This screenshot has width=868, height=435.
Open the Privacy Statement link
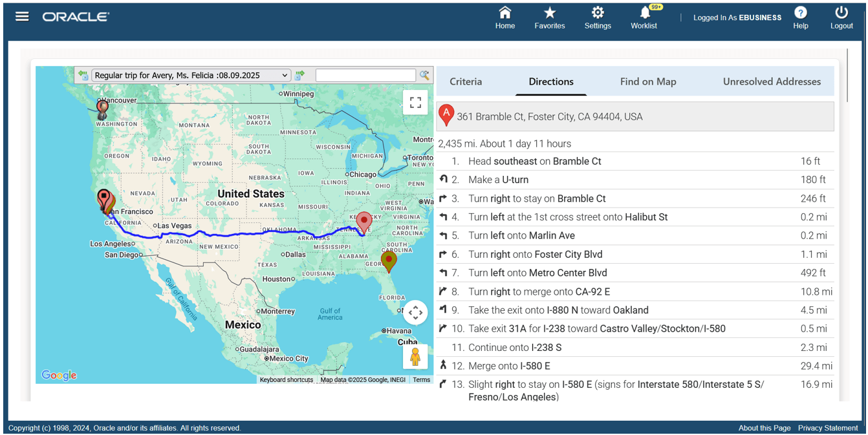(828, 428)
